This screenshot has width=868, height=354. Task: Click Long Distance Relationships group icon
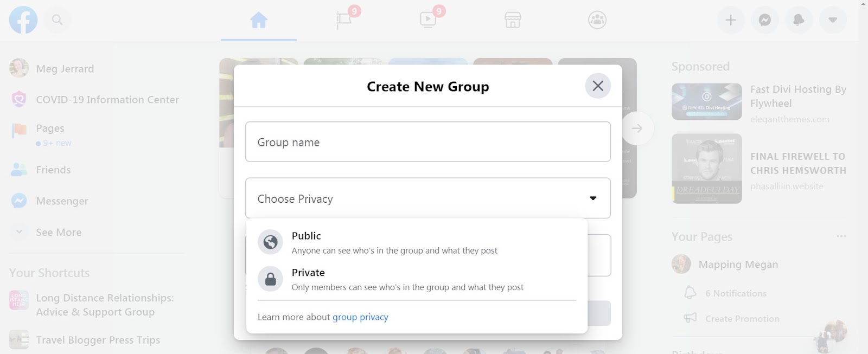coord(19,300)
